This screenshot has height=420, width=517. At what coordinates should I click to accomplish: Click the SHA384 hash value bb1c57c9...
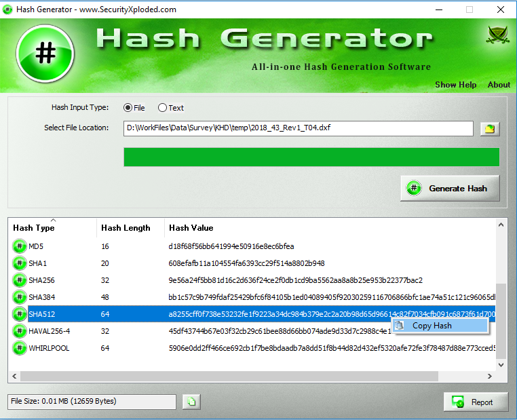pos(332,297)
